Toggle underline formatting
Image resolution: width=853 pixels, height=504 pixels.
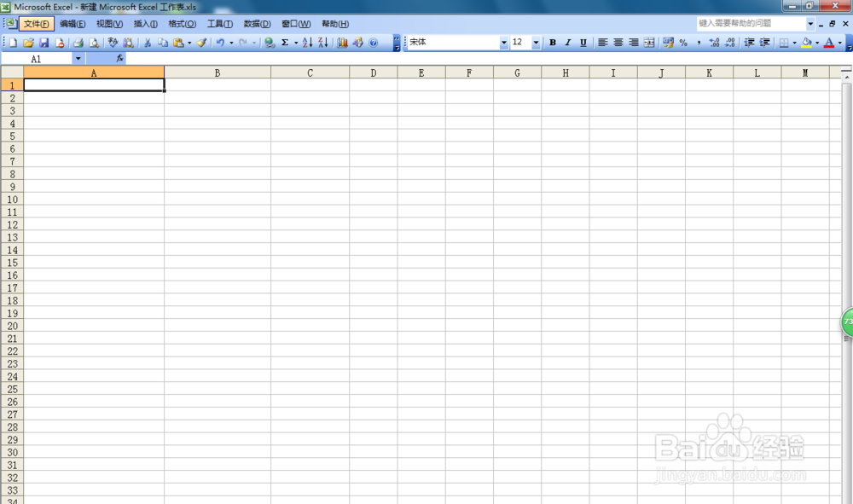click(x=583, y=43)
